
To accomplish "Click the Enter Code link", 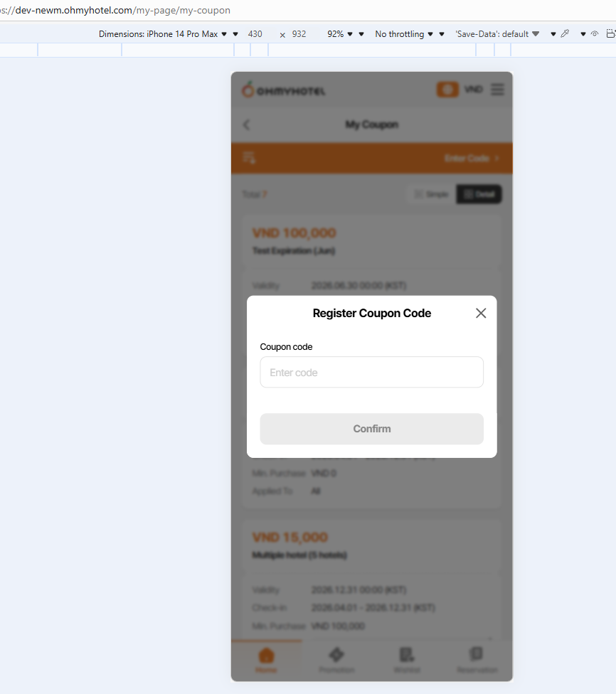I will click(x=472, y=158).
